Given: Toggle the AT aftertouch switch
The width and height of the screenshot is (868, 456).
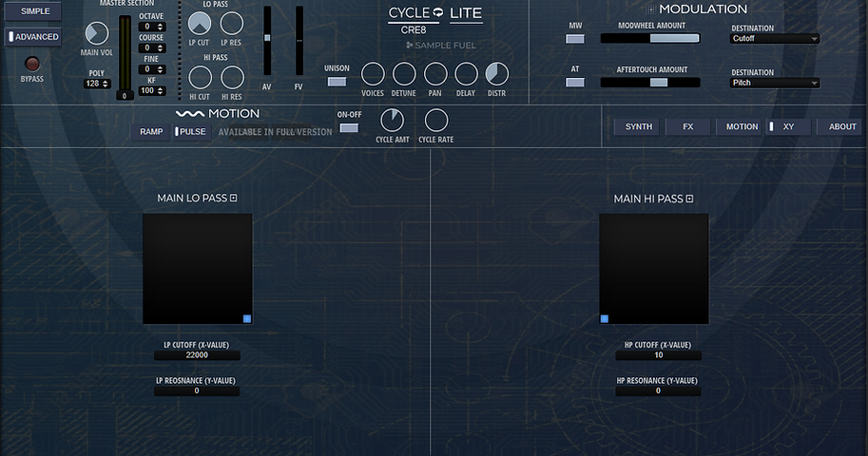Looking at the screenshot, I should [574, 83].
